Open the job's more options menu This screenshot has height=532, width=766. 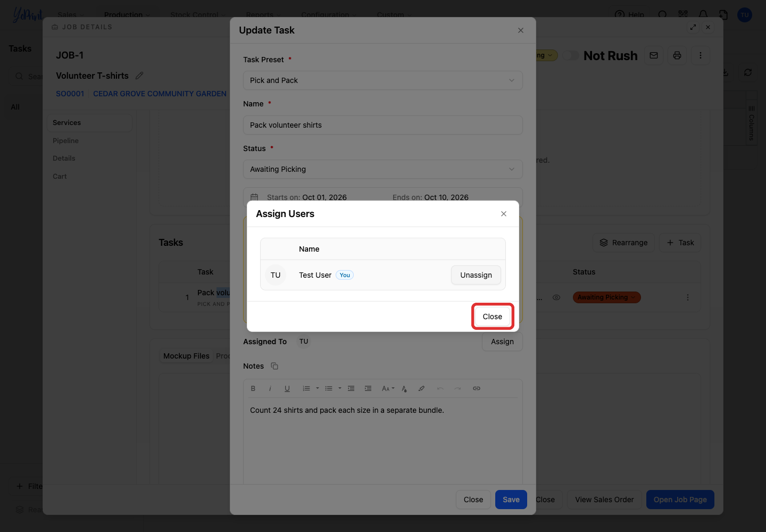coord(701,55)
